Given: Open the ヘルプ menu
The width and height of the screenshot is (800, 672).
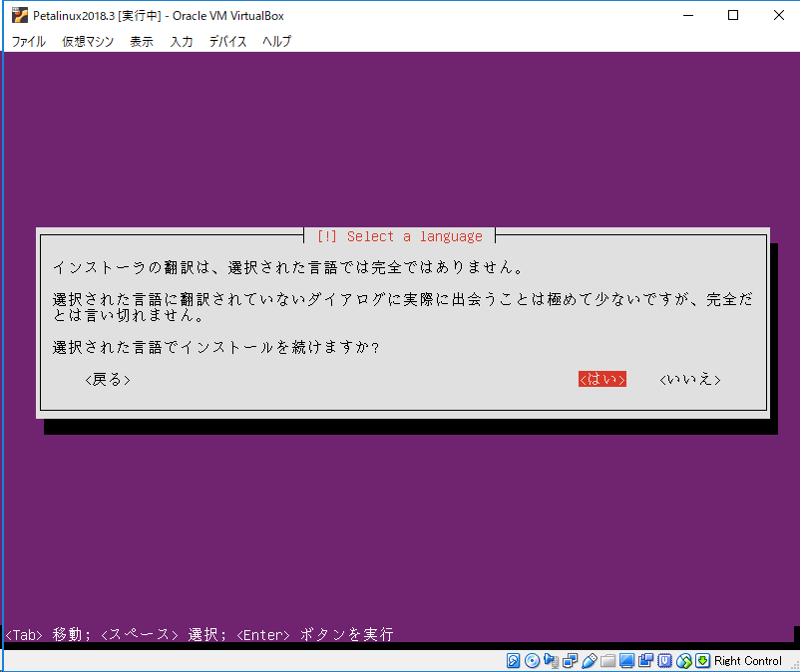Looking at the screenshot, I should [x=275, y=42].
